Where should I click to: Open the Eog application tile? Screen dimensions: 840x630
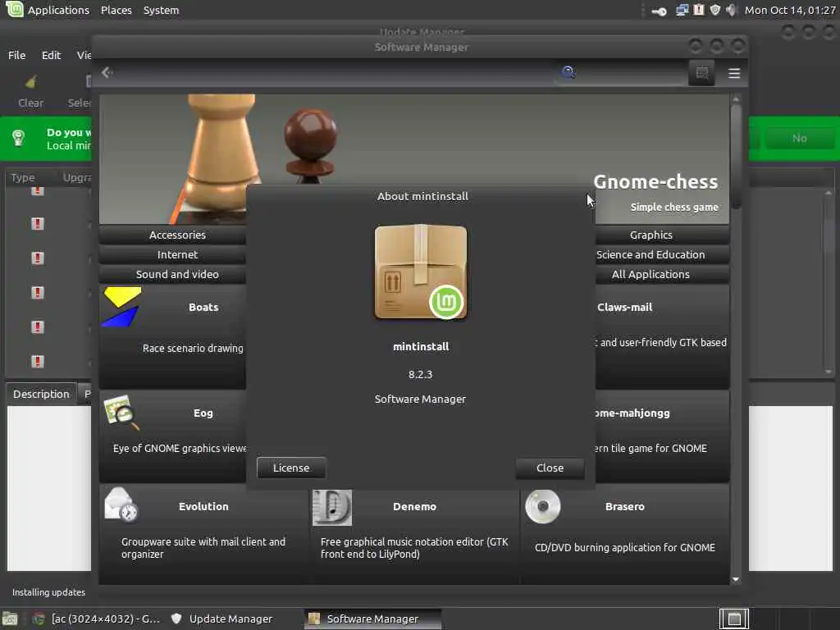click(x=172, y=437)
